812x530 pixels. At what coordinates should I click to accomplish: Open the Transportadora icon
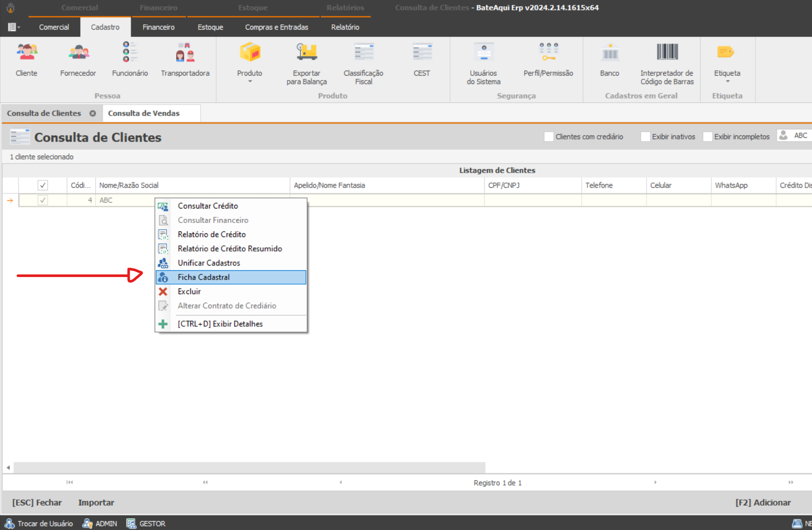tap(185, 52)
